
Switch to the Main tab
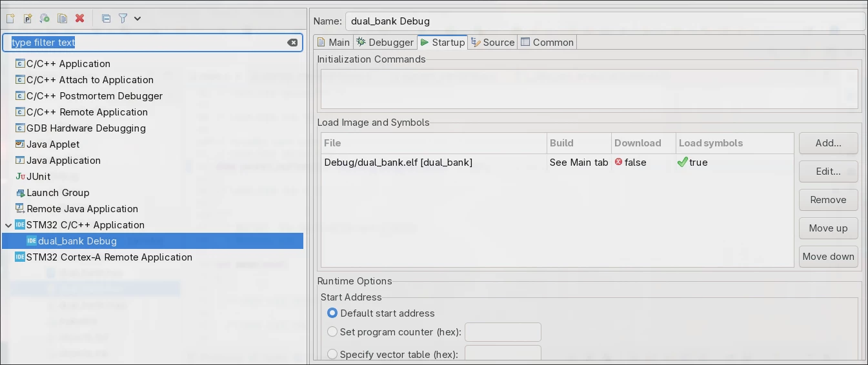pyautogui.click(x=333, y=43)
